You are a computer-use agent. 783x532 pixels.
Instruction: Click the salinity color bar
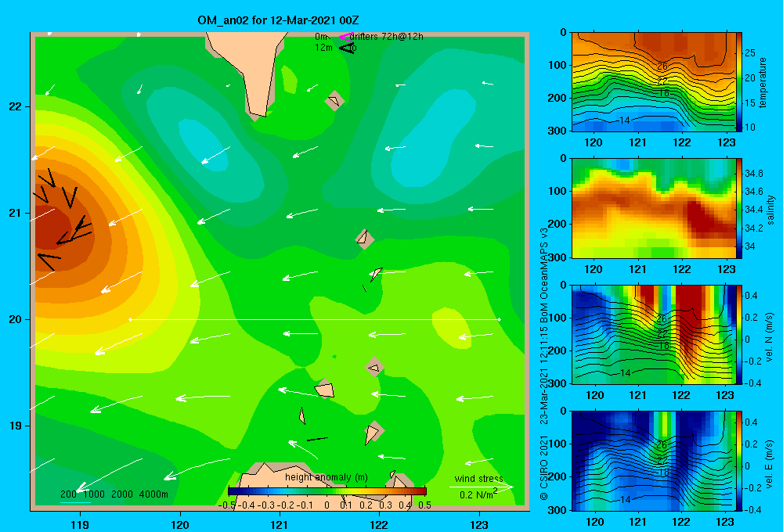[x=739, y=208]
